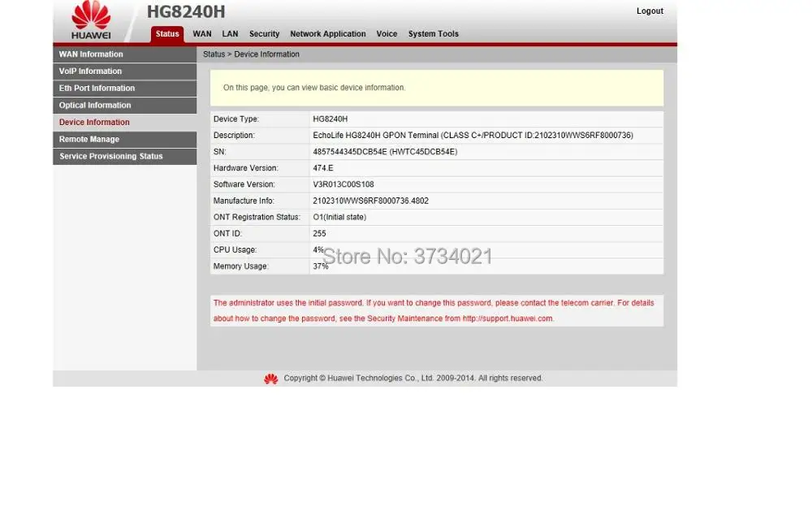Click the Software Version label
The height and width of the screenshot is (511, 812).
(244, 184)
